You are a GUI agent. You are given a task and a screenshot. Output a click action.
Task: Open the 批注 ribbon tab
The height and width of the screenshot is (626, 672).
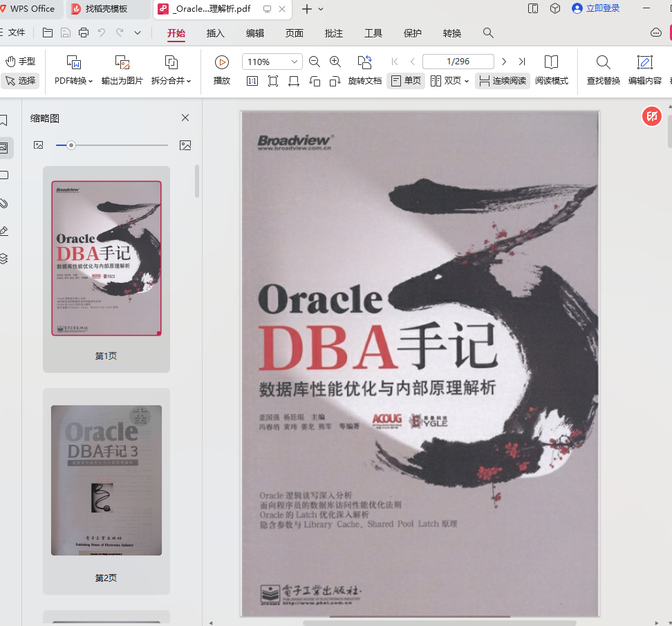(x=334, y=33)
